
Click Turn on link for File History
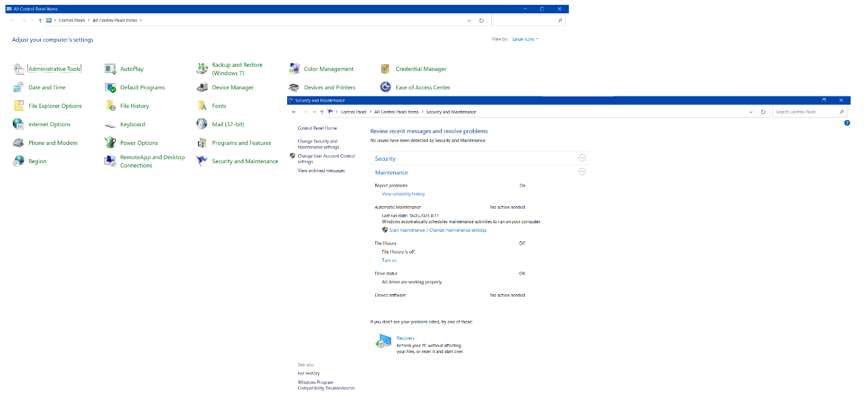pos(389,261)
